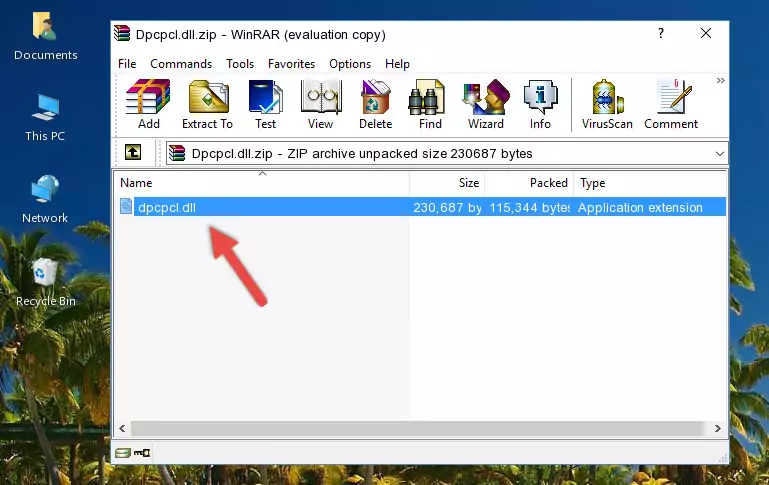
Task: Select the Documents desktop icon
Action: tap(45, 37)
